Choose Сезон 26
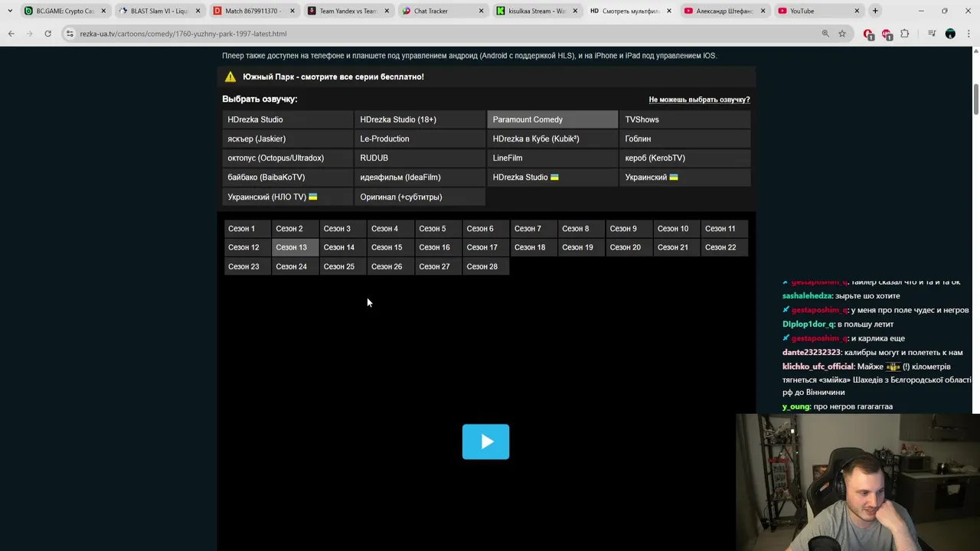Viewport: 980px width, 551px height. (x=390, y=266)
